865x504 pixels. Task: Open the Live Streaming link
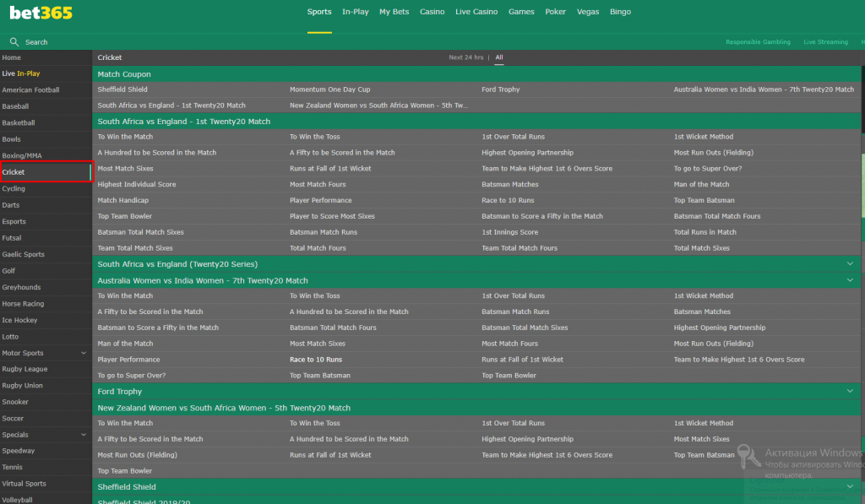pos(825,42)
